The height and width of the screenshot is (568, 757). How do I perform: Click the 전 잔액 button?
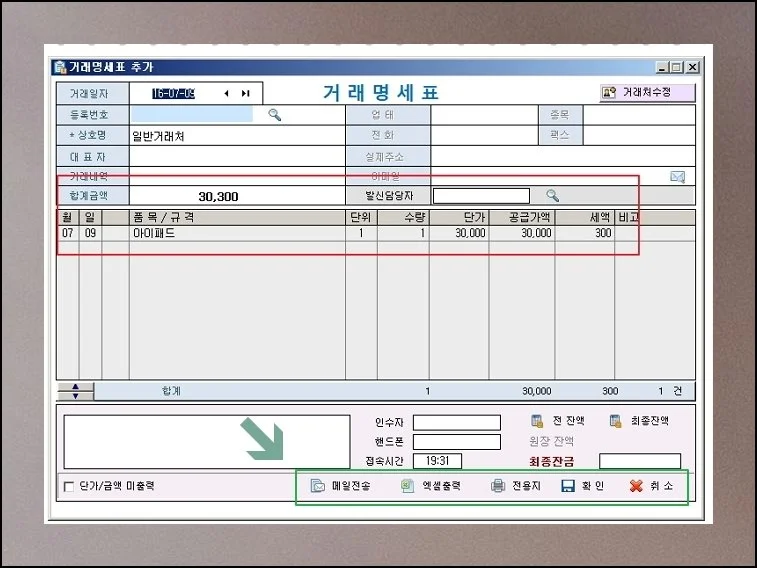tap(558, 421)
